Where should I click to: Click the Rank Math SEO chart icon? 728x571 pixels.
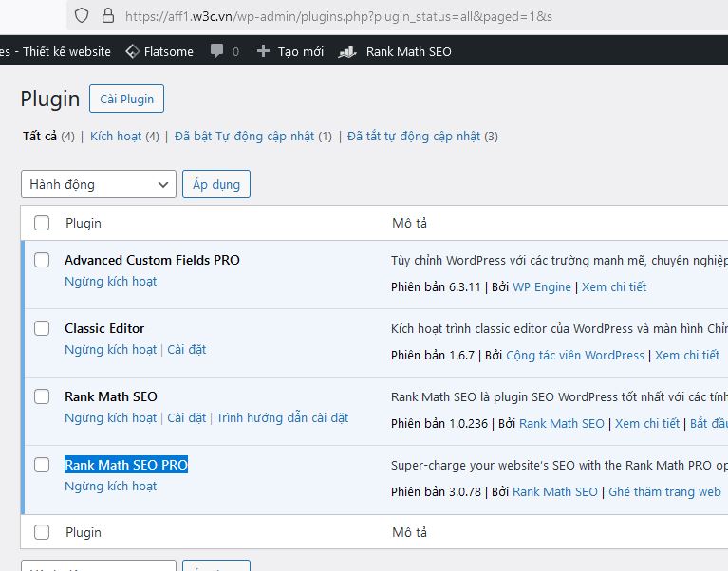[347, 52]
